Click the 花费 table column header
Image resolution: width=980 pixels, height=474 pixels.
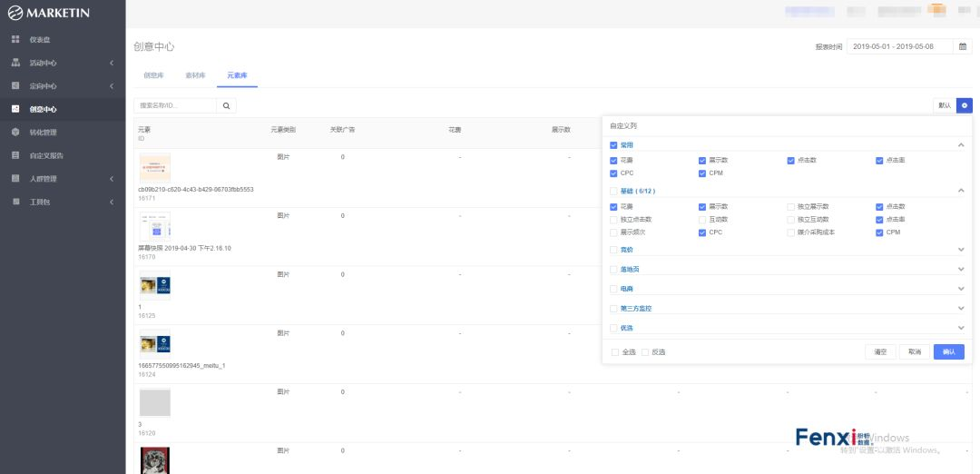455,130
